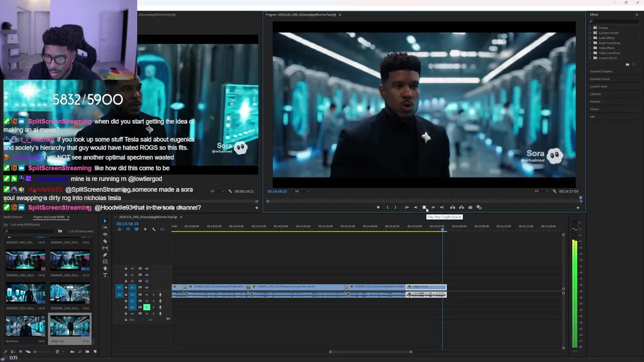Image resolution: width=644 pixels, height=362 pixels.
Task: Expand the Custom Bin 01 folder
Action: [x=591, y=58]
